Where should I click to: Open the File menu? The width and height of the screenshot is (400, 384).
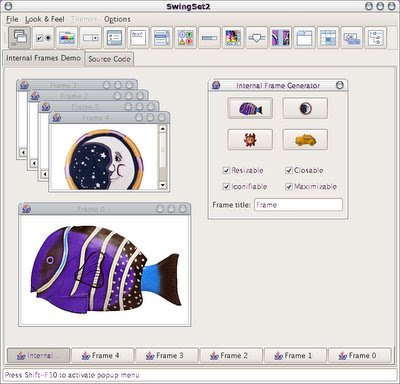pyautogui.click(x=12, y=19)
